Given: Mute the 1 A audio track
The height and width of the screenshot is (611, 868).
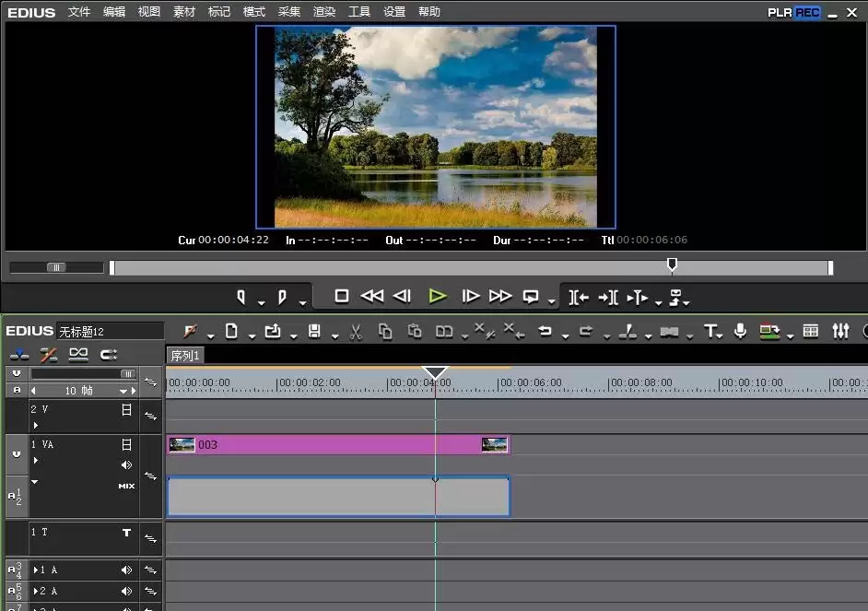Looking at the screenshot, I should [x=126, y=570].
